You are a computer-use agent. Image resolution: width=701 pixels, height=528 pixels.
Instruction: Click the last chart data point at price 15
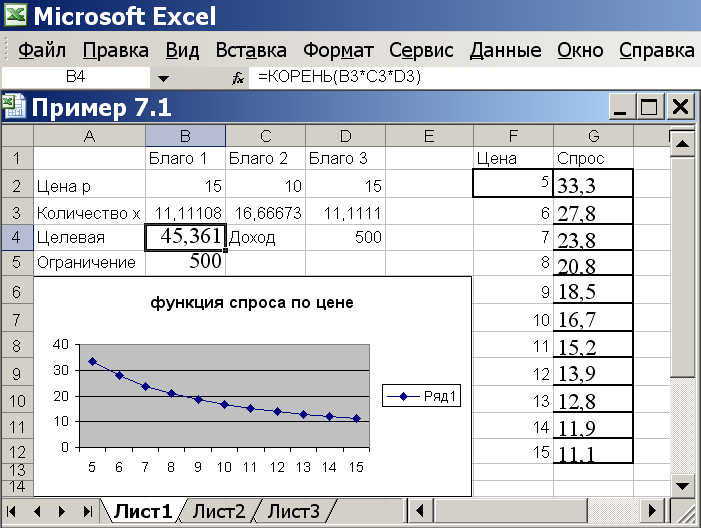pyautogui.click(x=356, y=418)
